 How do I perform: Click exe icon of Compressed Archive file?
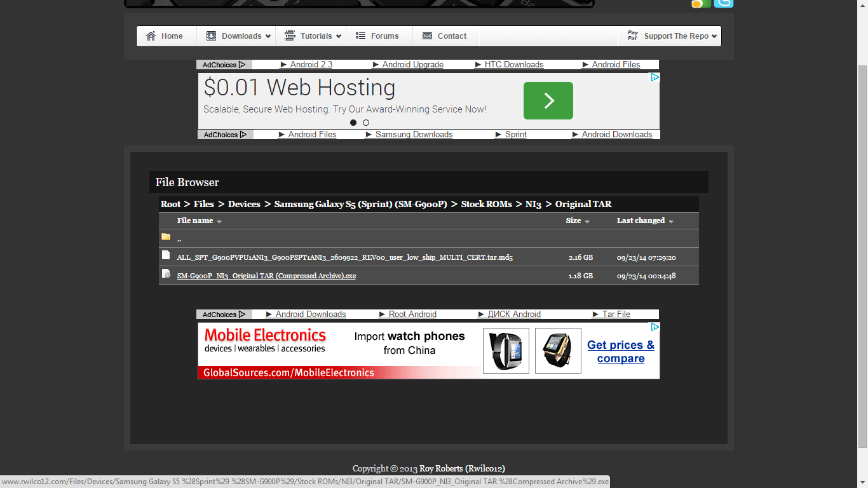point(166,273)
